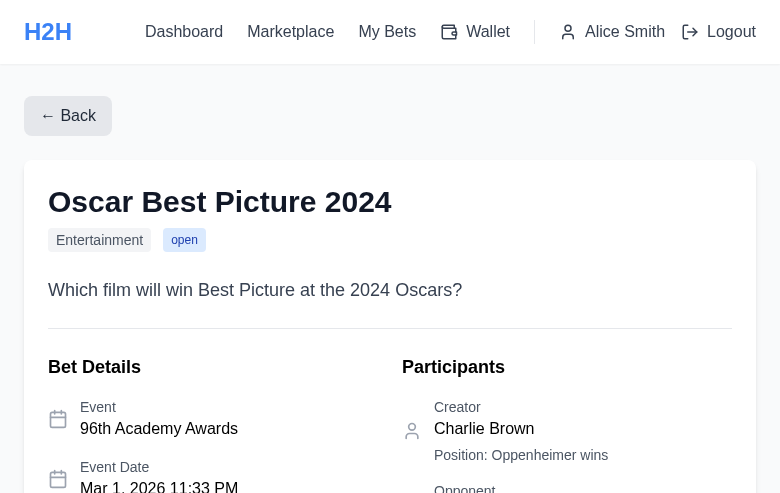Viewport: 780px width, 493px height.
Task: Click creator name Charlie Brown
Action: 484,429
